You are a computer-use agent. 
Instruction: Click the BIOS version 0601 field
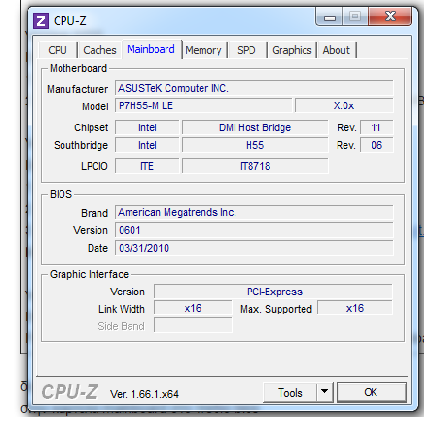254,230
